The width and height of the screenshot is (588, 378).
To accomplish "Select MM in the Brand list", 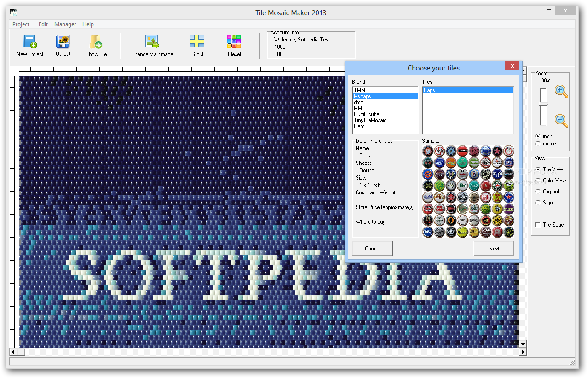I will point(385,108).
